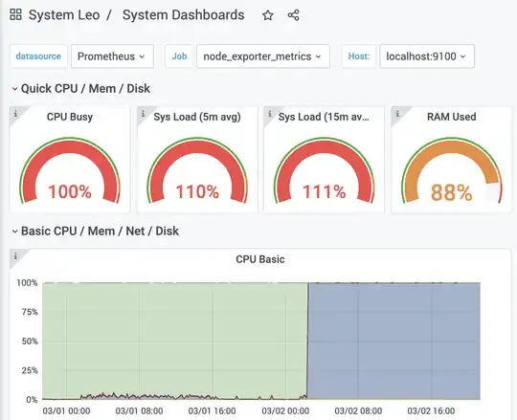
Task: Go to System Leo folder breadcrumb
Action: 64,15
